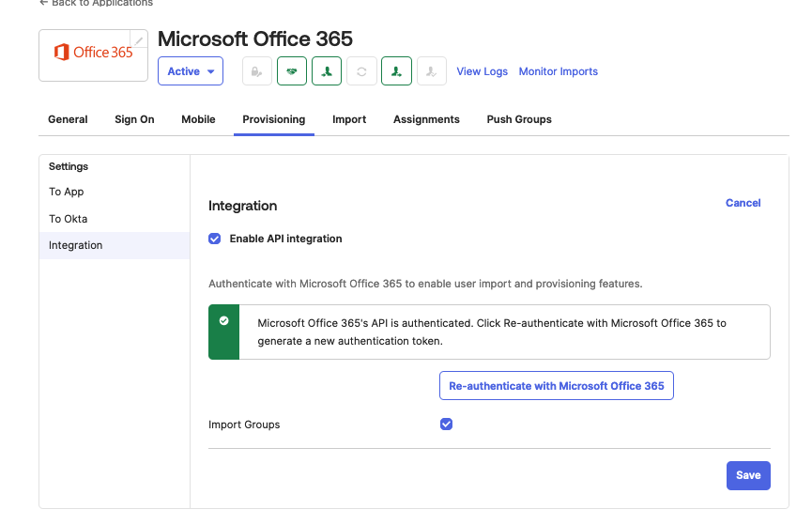The width and height of the screenshot is (812, 525).
Task: Select Integration in Settings sidebar
Action: (x=115, y=246)
